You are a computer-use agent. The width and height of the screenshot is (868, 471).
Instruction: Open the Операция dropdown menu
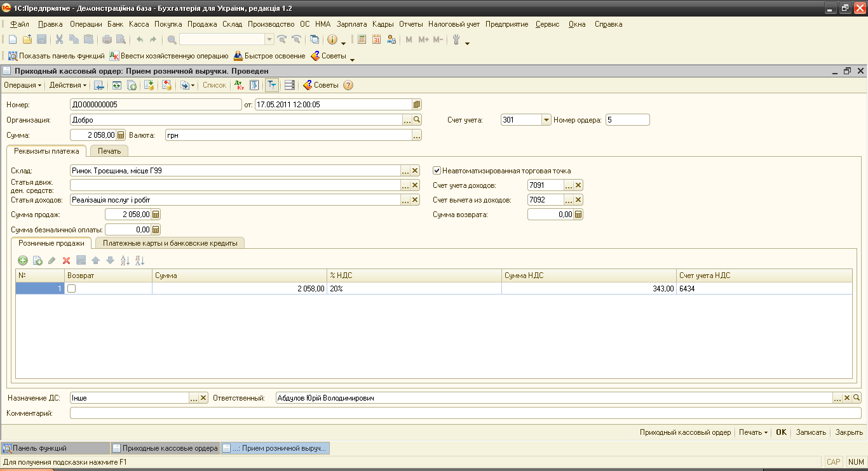pyautogui.click(x=22, y=85)
